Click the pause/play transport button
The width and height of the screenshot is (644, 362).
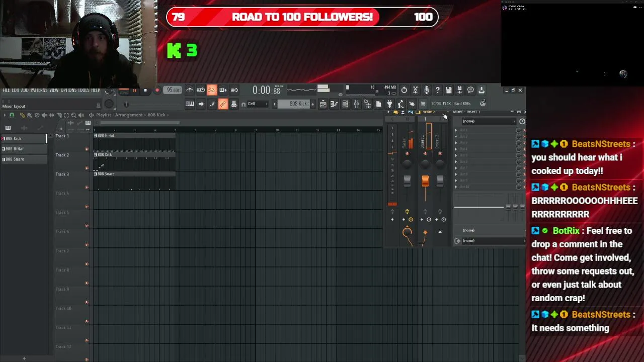point(134,90)
